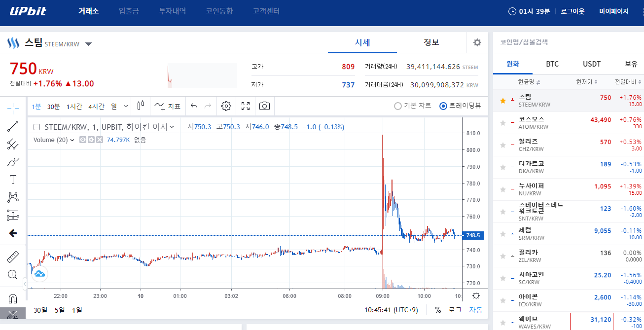Sort list by 한글명 column
644x330 pixels.
point(529,82)
